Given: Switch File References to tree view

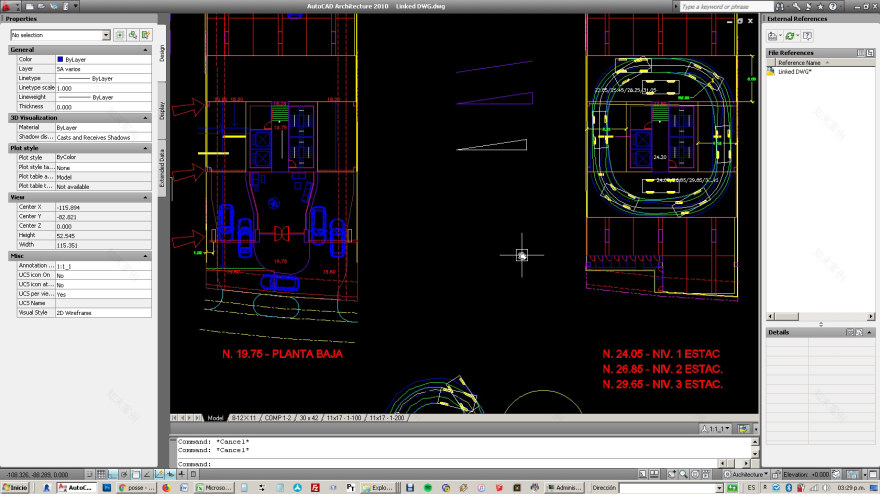Looking at the screenshot, I should click(869, 52).
